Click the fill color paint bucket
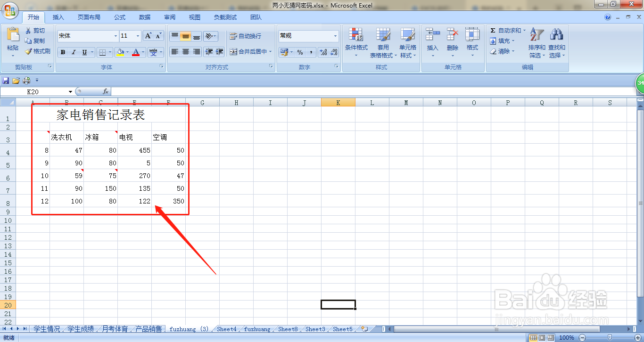This screenshot has width=644, height=342. [x=121, y=52]
